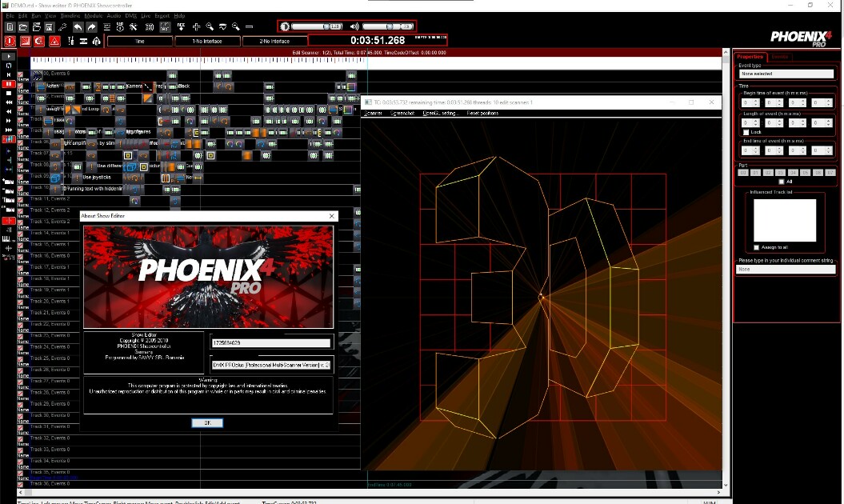This screenshot has height=504, width=844.
Task: Close the About Show Editor dialog
Action: click(x=332, y=216)
